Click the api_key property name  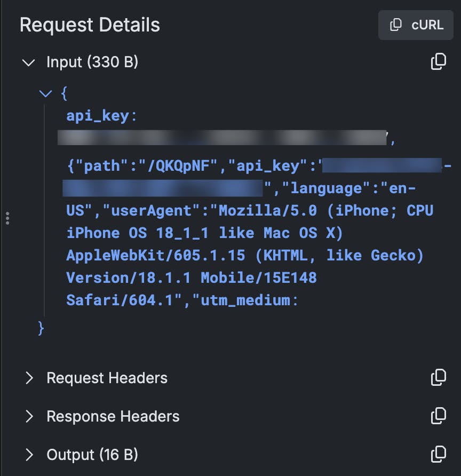click(98, 116)
